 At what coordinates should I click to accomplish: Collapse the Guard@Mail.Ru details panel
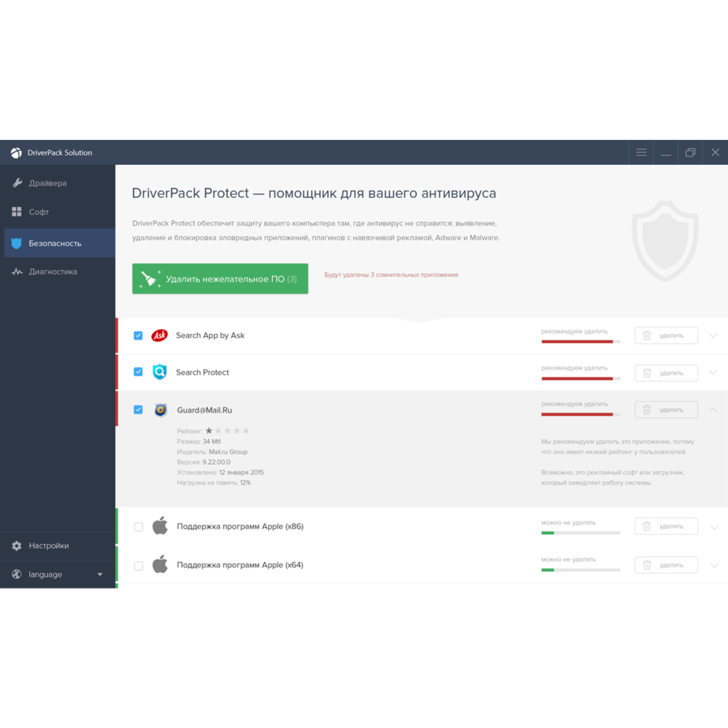713,410
